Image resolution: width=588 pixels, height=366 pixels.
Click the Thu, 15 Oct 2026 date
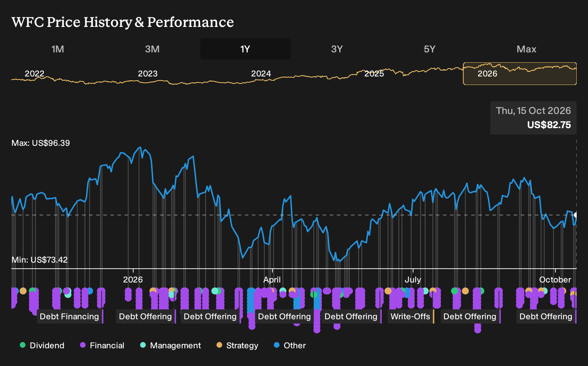(x=534, y=111)
